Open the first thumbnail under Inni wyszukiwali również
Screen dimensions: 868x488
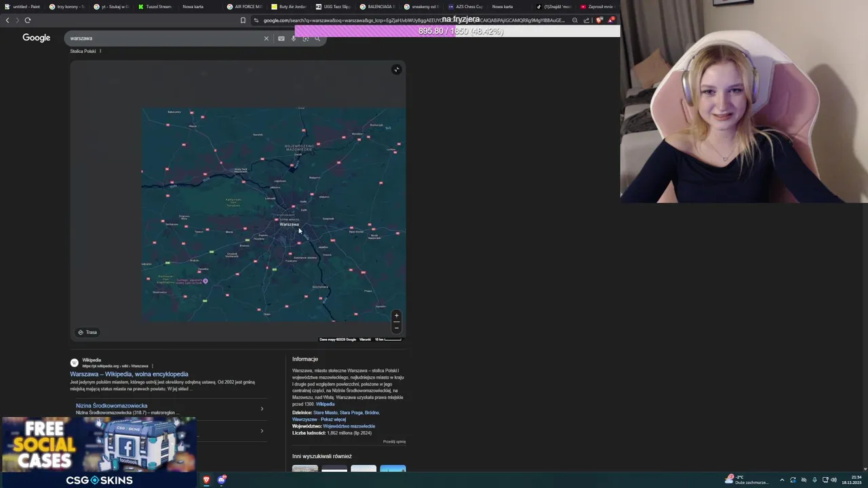(304, 468)
